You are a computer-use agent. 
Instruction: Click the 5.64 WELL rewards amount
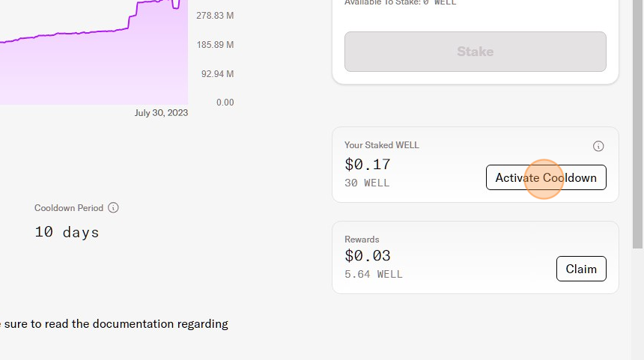point(374,274)
